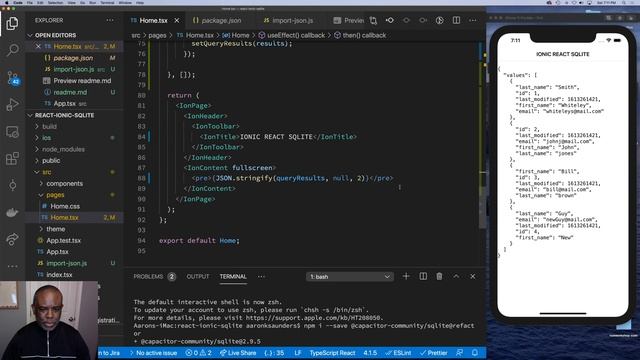Open index.tsx in explorer tree

pos(59,275)
